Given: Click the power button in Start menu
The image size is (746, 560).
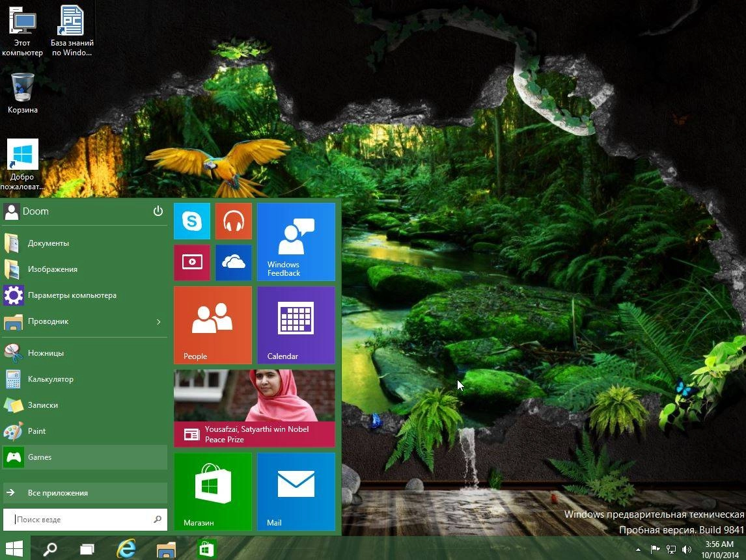Looking at the screenshot, I should point(158,211).
